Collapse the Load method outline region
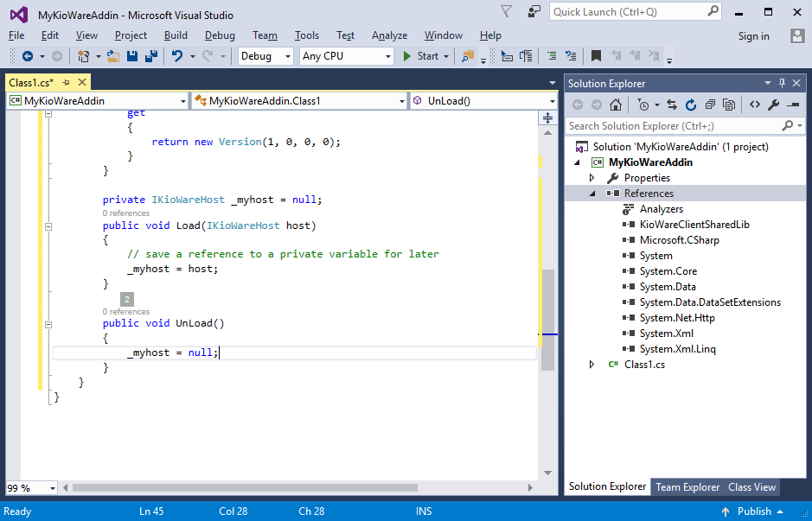 (x=48, y=226)
